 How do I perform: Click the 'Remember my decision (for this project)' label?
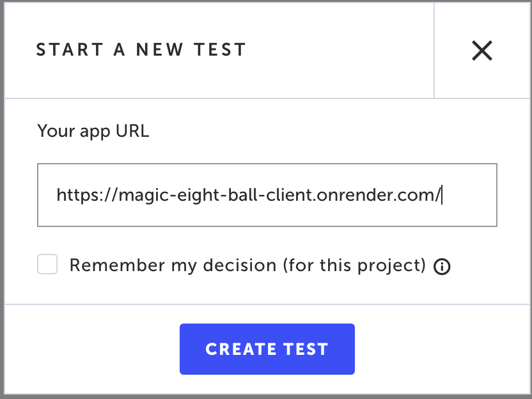[247, 265]
